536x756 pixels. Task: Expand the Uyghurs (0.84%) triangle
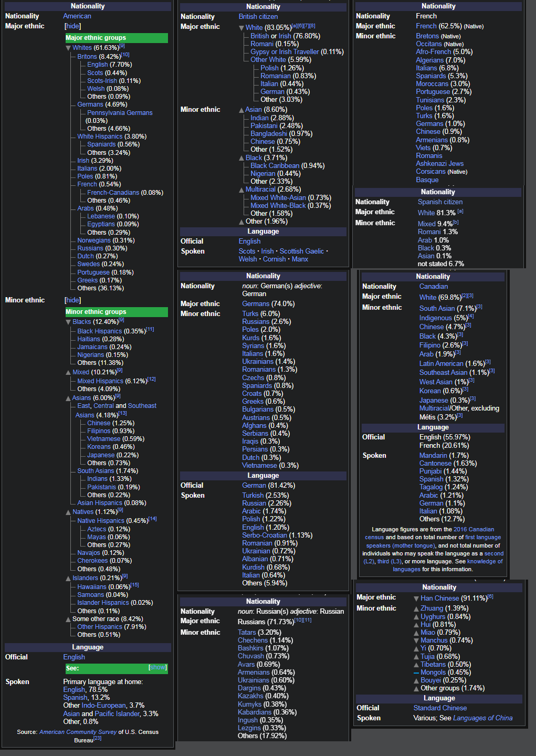click(416, 617)
